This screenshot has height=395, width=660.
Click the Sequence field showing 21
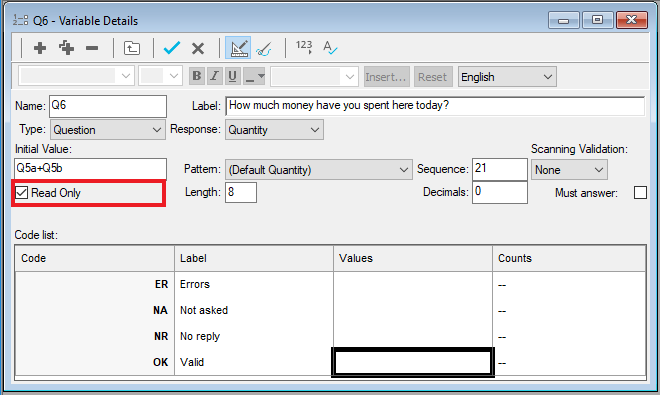pos(500,169)
